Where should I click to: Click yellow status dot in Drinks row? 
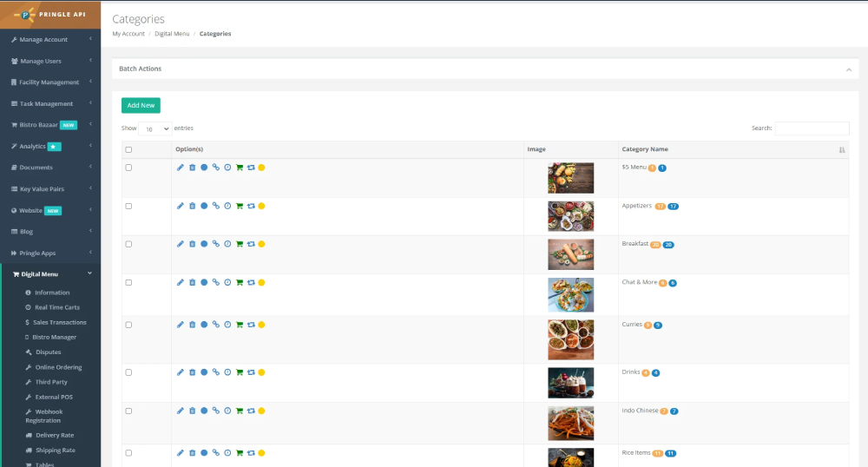point(262,372)
